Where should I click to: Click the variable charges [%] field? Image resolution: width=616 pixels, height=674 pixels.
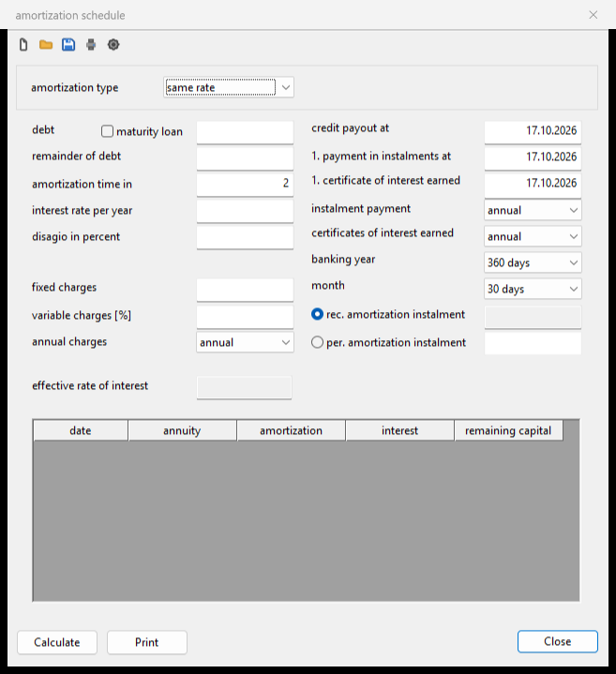tap(245, 317)
